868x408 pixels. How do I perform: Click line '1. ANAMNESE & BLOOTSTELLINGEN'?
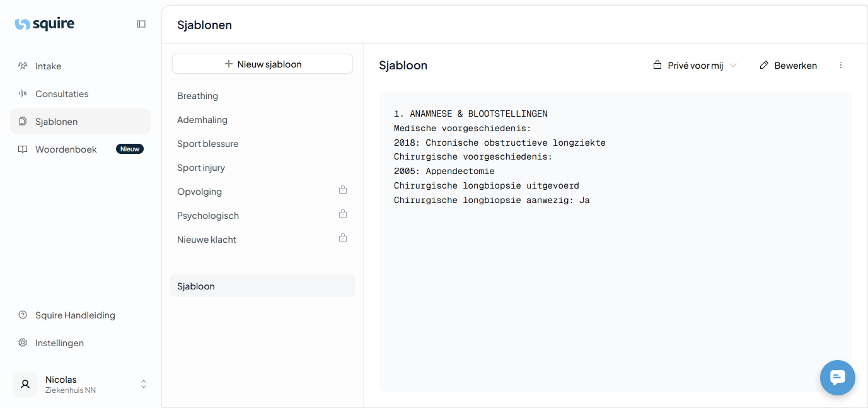471,114
